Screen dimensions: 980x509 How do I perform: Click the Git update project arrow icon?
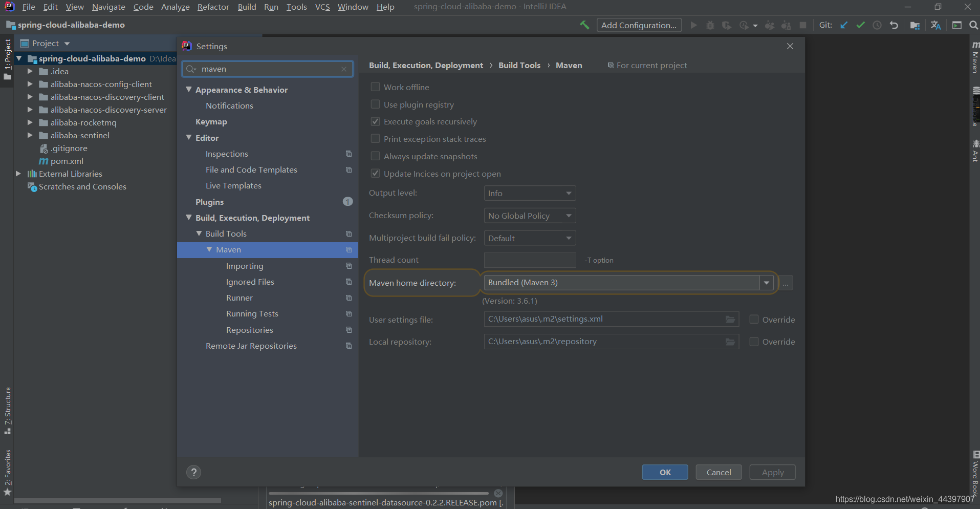[x=844, y=25]
